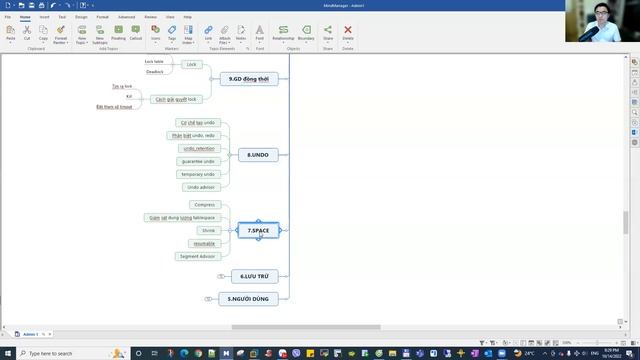Switch to the View ribbon tab

[x=170, y=17]
